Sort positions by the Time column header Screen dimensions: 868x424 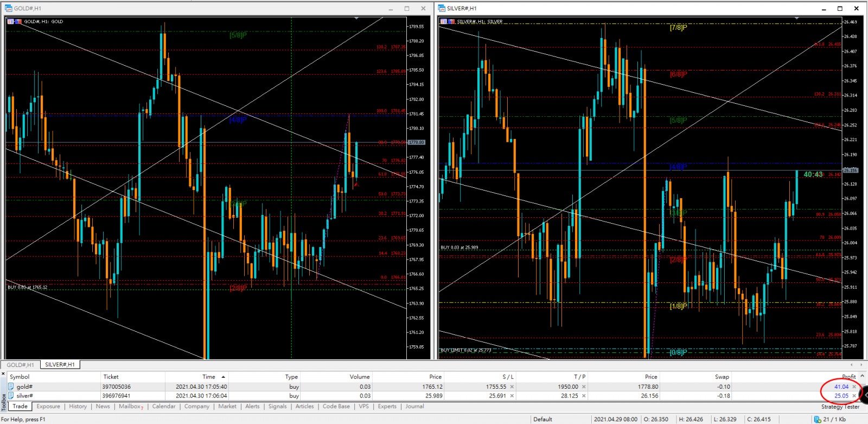[x=209, y=377]
